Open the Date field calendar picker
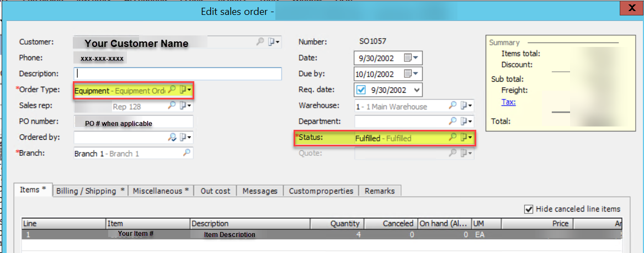The height and width of the screenshot is (253, 644). click(411, 58)
